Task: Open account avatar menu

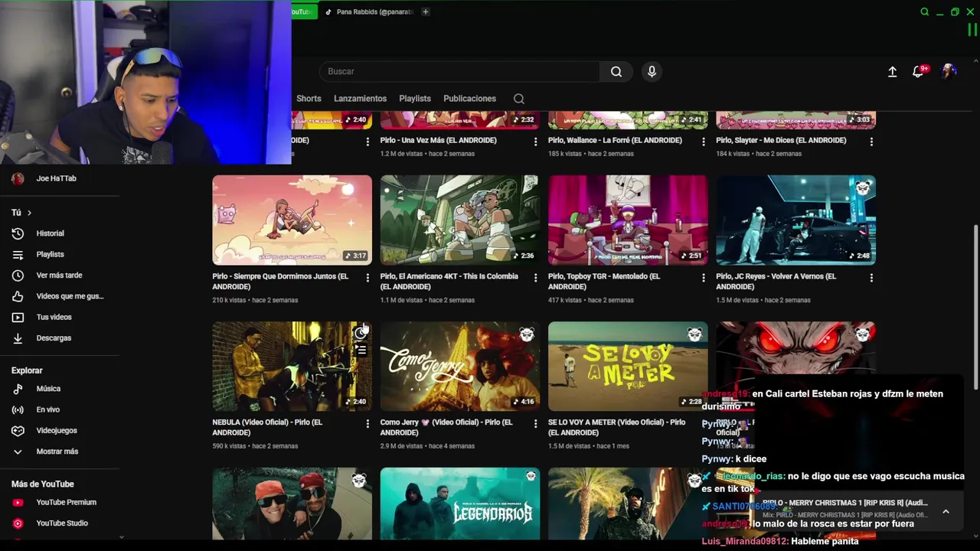Action: [949, 72]
